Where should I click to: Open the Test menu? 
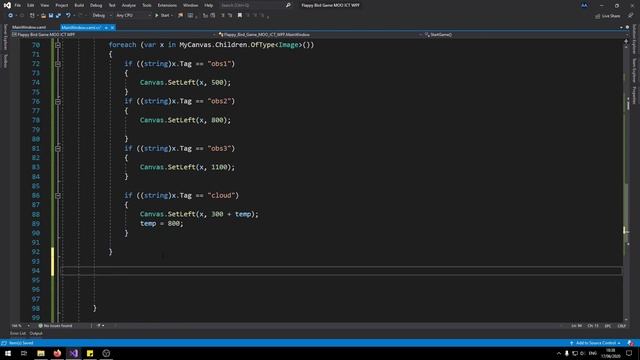(112, 5)
